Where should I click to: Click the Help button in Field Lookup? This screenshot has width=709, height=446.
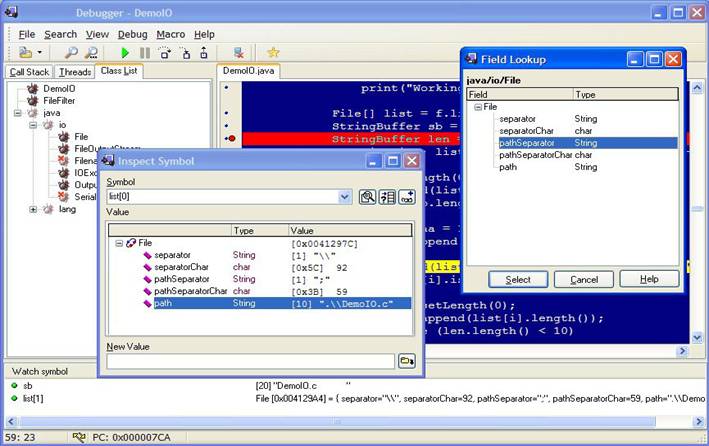click(649, 279)
